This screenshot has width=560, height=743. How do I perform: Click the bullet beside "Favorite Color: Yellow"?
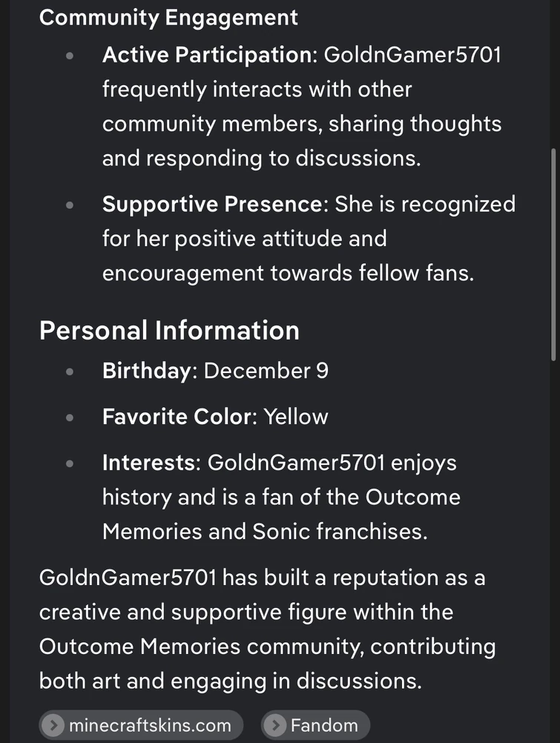tap(69, 417)
